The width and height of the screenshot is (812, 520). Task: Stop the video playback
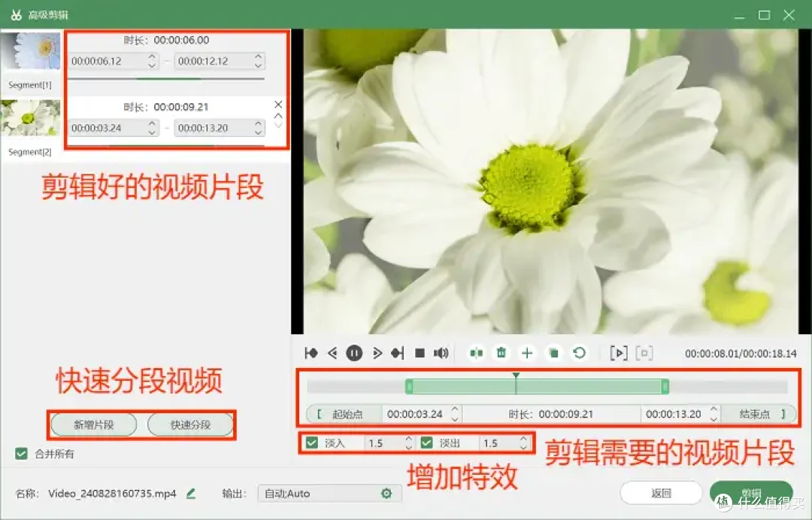[420, 353]
